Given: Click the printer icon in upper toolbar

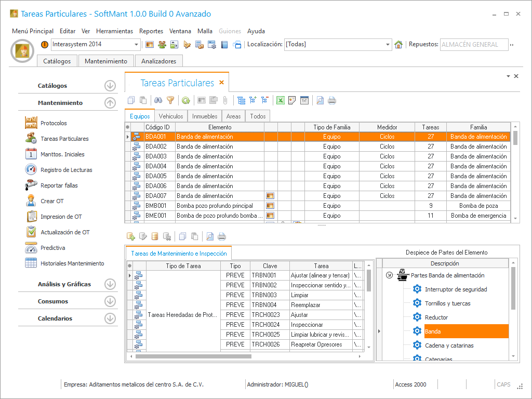Looking at the screenshot, I should (332, 101).
